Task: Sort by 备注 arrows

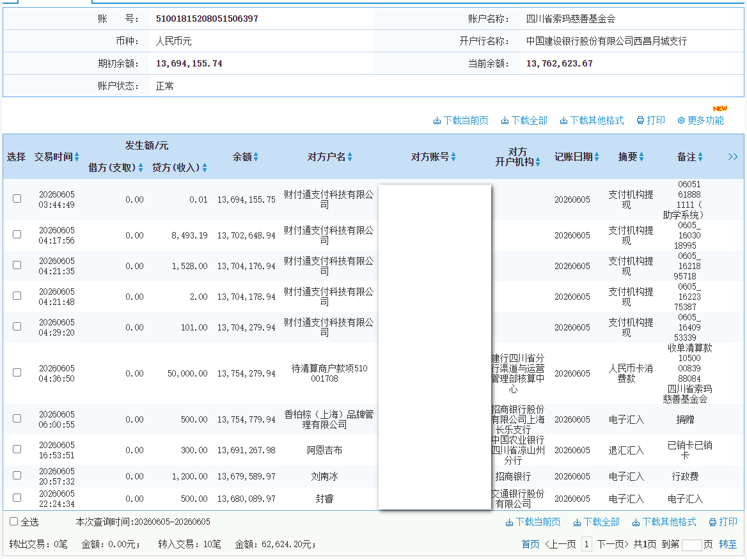Action: pos(700,157)
